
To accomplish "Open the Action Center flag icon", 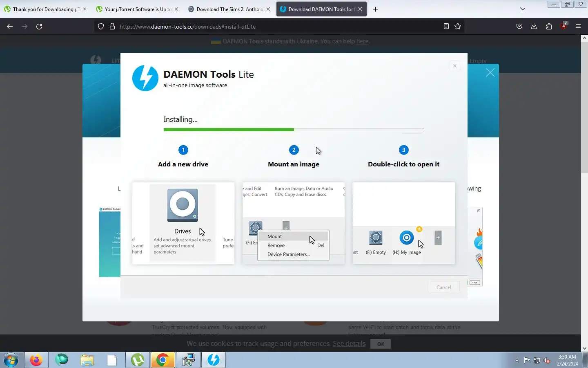I will point(527,360).
